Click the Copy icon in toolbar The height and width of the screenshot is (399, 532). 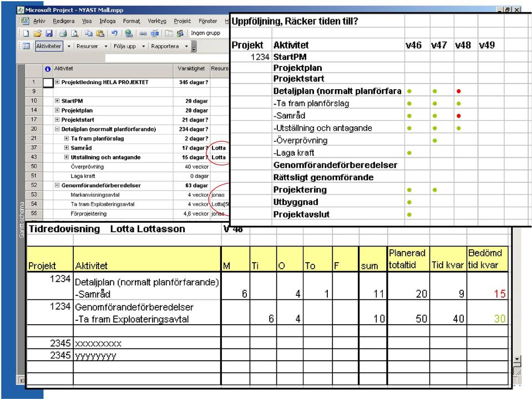point(89,33)
